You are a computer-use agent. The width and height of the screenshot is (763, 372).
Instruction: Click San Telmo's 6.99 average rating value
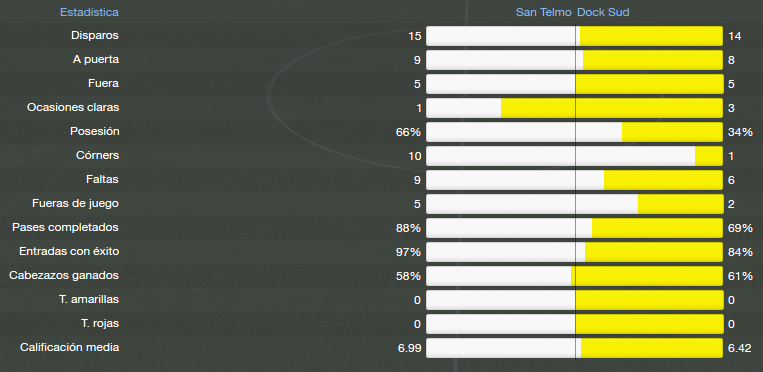point(410,348)
